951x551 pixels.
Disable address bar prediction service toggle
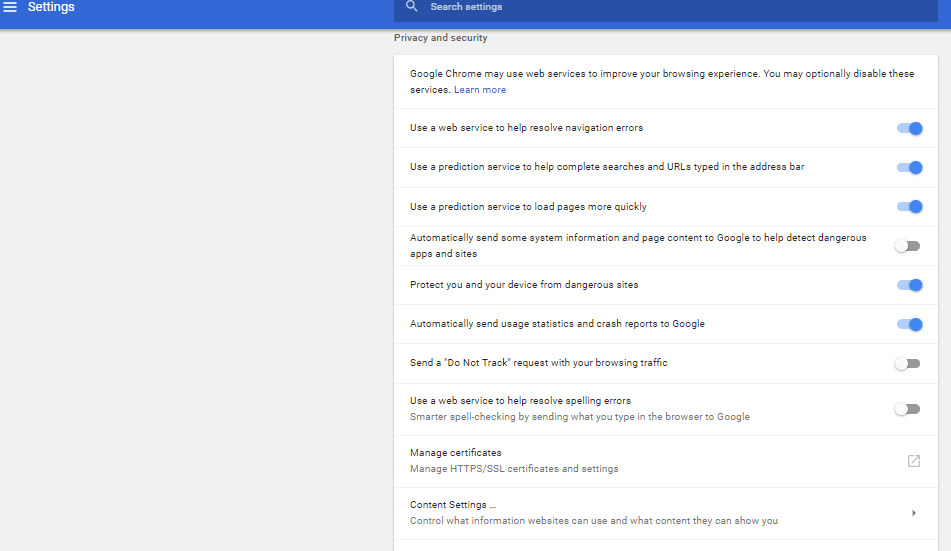click(909, 167)
